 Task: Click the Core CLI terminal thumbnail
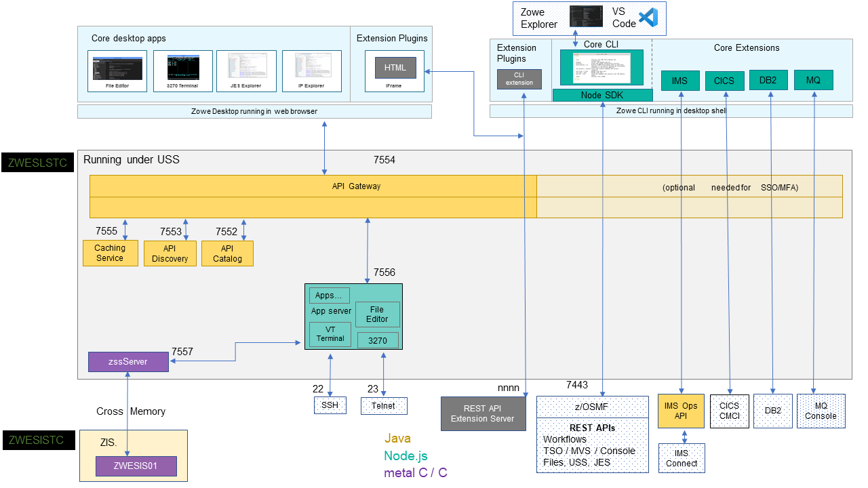pyautogui.click(x=601, y=68)
